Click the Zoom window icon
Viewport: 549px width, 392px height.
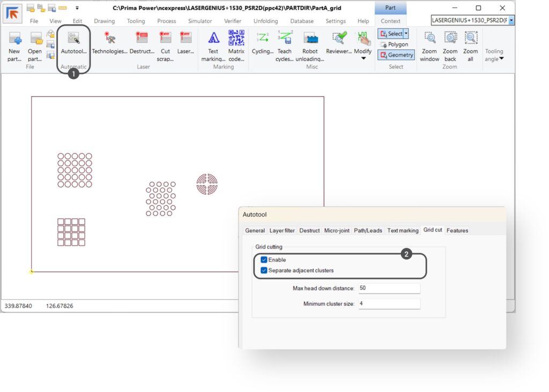point(429,40)
